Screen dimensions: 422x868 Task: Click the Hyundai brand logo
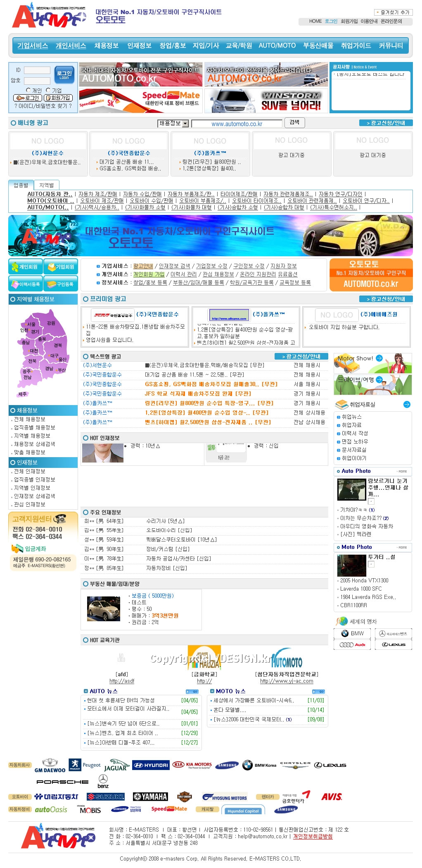click(x=151, y=765)
